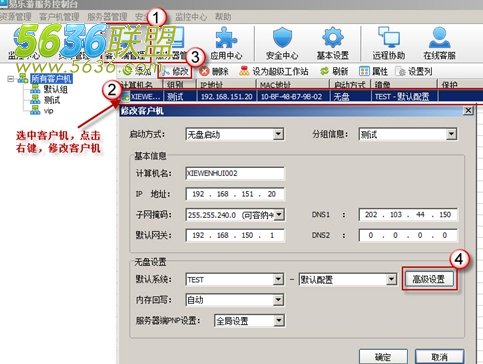Open the 帮助 menu
The height and width of the screenshot is (364, 483).
pyautogui.click(x=223, y=17)
